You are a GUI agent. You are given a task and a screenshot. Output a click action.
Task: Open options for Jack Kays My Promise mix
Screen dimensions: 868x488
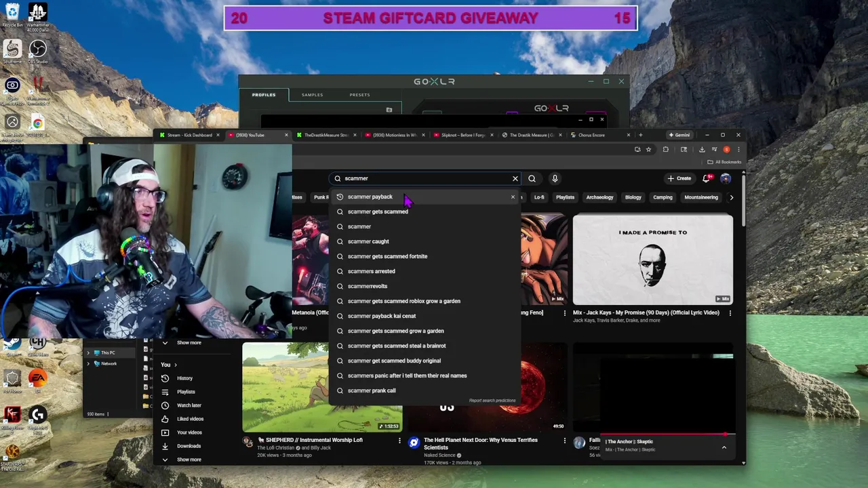(730, 313)
